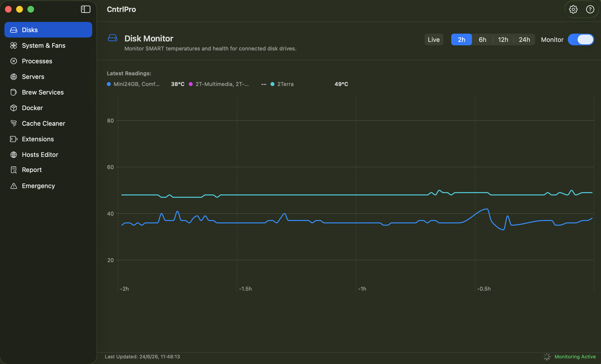Click the Monitoring Active spinner icon
Screen dimensions: 601x364
[x=547, y=357]
